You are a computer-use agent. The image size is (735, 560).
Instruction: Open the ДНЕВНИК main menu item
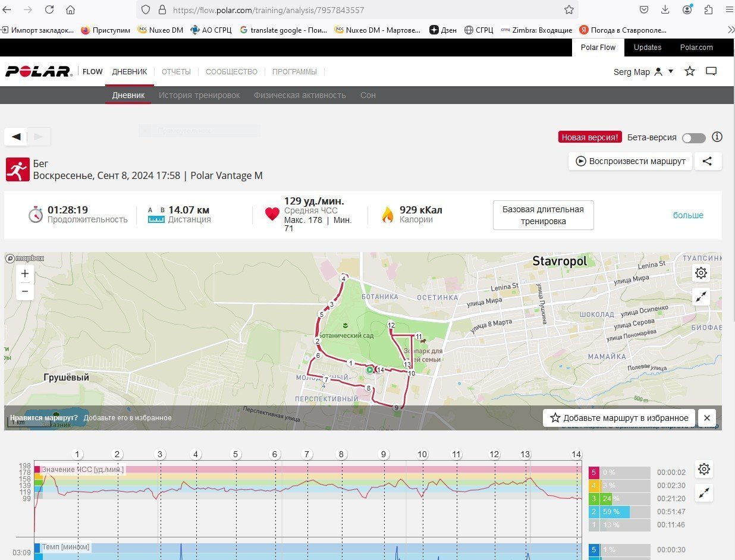[x=130, y=71]
